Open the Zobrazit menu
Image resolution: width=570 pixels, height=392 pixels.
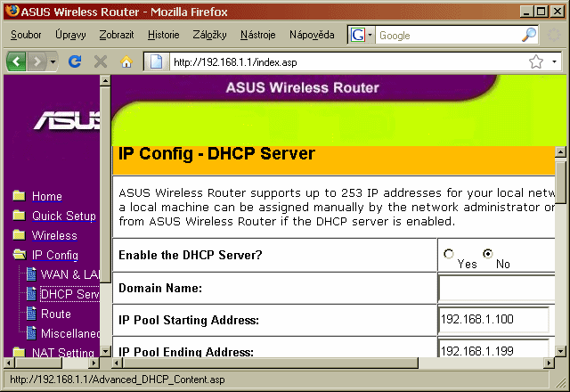pos(117,35)
